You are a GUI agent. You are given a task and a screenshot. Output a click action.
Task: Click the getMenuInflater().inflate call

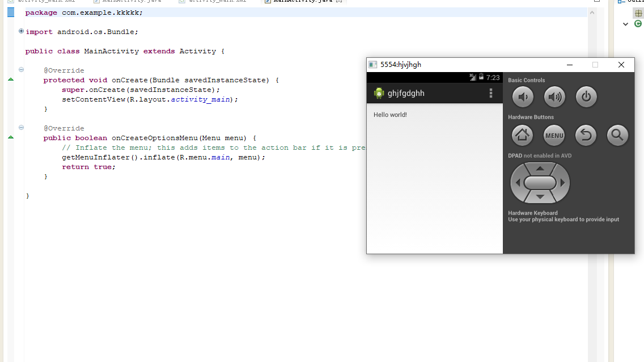(163, 157)
